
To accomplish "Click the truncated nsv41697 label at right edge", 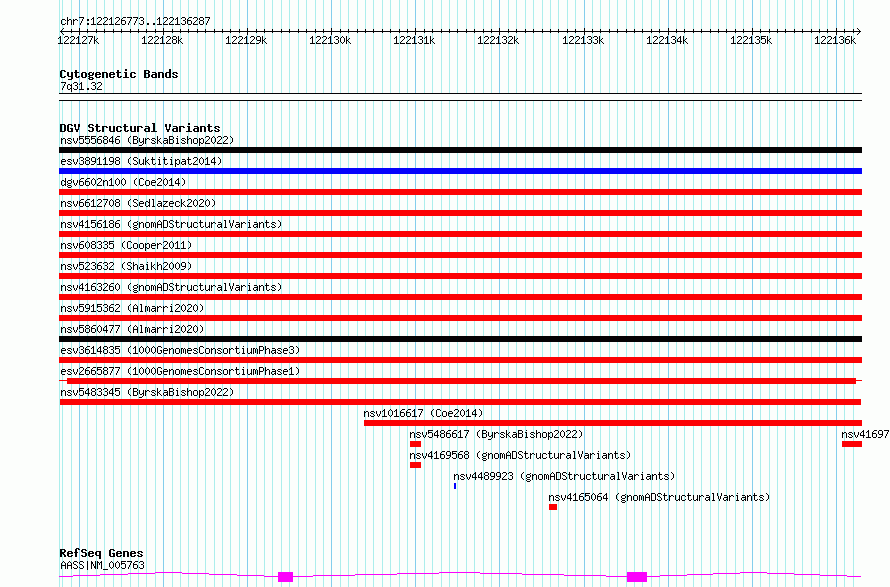I will (865, 434).
